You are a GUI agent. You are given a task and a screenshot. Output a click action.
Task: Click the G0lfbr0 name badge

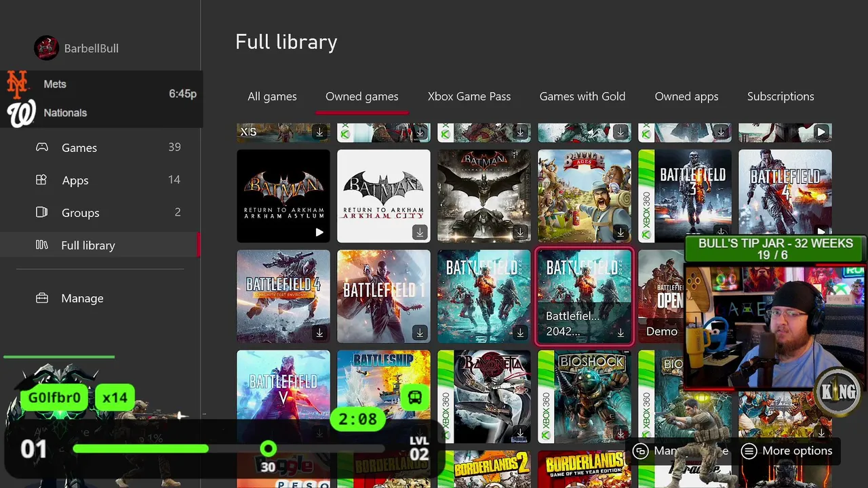(x=55, y=398)
